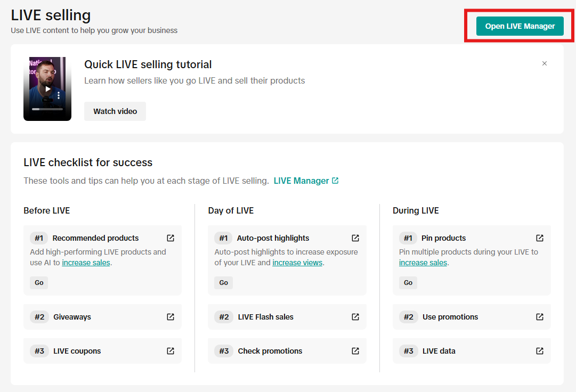Viewport: 576px width, 392px height.
Task: Open Auto-post highlights external link icon
Action: [355, 238]
